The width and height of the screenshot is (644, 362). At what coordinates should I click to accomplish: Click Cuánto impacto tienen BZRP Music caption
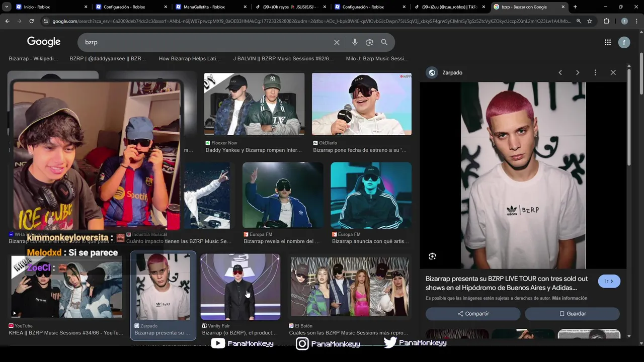pos(179,241)
